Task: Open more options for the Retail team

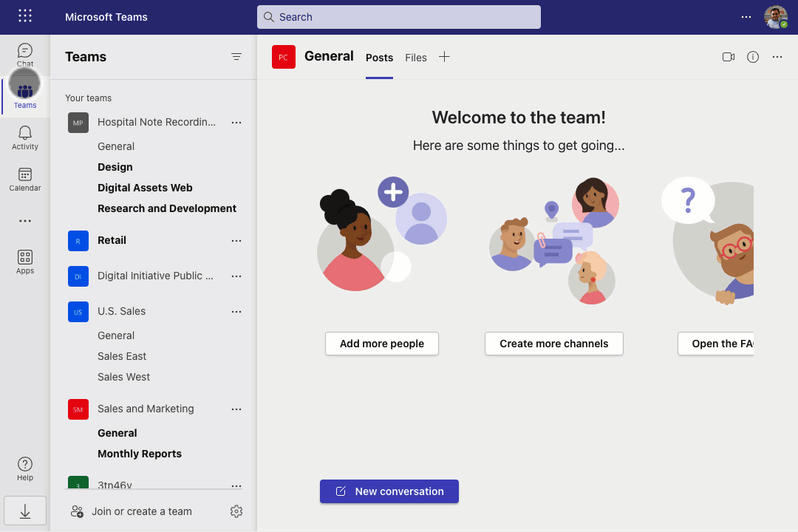Action: [x=236, y=240]
